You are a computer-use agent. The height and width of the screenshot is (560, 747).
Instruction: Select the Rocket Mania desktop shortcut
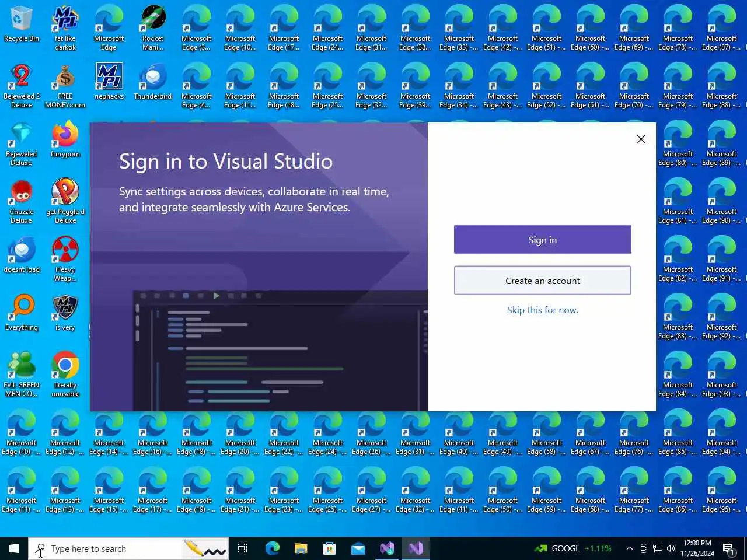[153, 28]
